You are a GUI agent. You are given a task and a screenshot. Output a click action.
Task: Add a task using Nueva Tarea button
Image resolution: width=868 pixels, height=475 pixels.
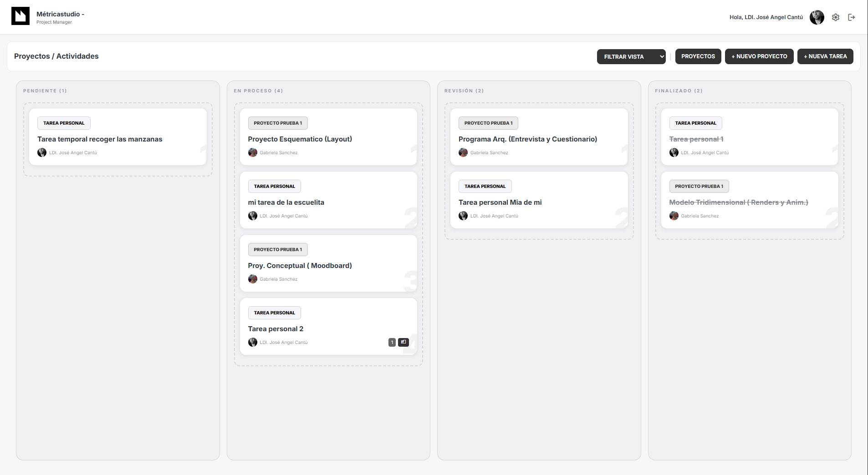[825, 56]
